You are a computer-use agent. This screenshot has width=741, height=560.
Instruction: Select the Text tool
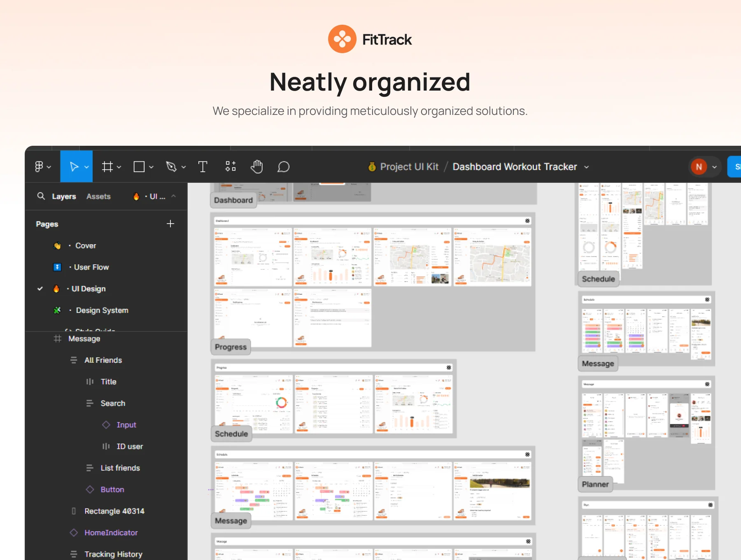point(203,166)
